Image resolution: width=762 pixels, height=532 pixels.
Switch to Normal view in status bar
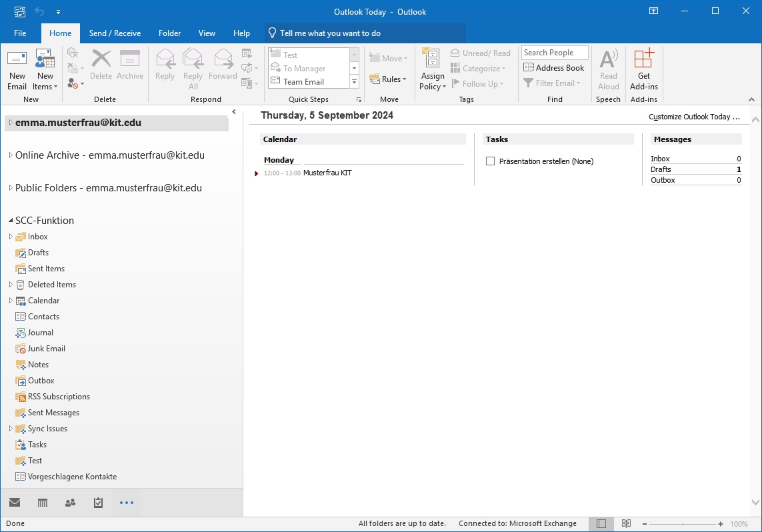[601, 524]
